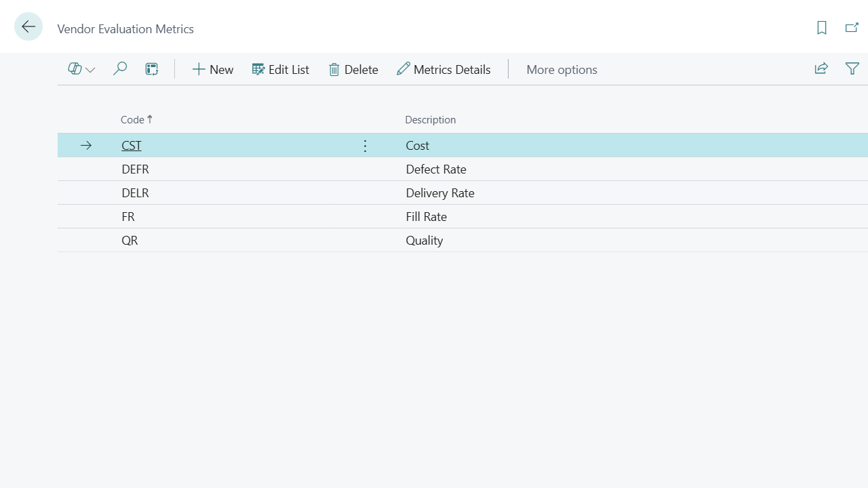Sort by the Description column header
The height and width of the screenshot is (488, 868).
click(x=430, y=119)
